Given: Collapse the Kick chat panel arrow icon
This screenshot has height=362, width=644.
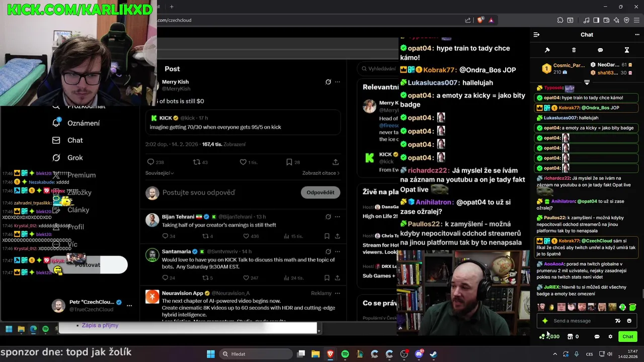Looking at the screenshot, I should 536,35.
